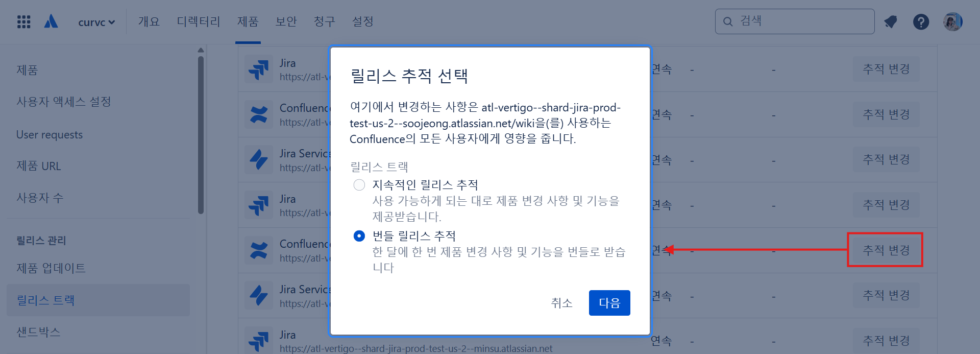980x354 pixels.
Task: Open 제품 업데이트 in sidebar
Action: (x=51, y=268)
